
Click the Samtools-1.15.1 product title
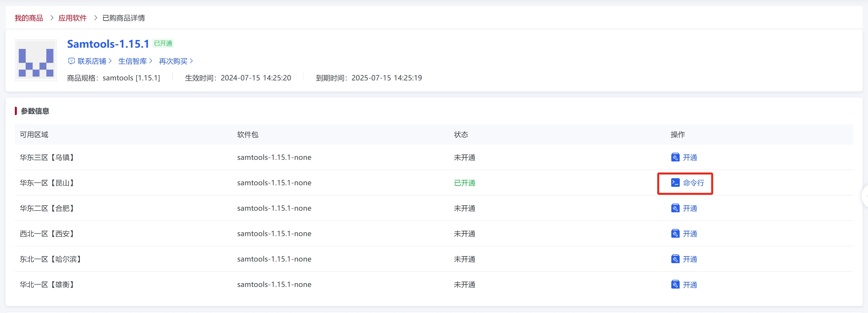[x=108, y=44]
